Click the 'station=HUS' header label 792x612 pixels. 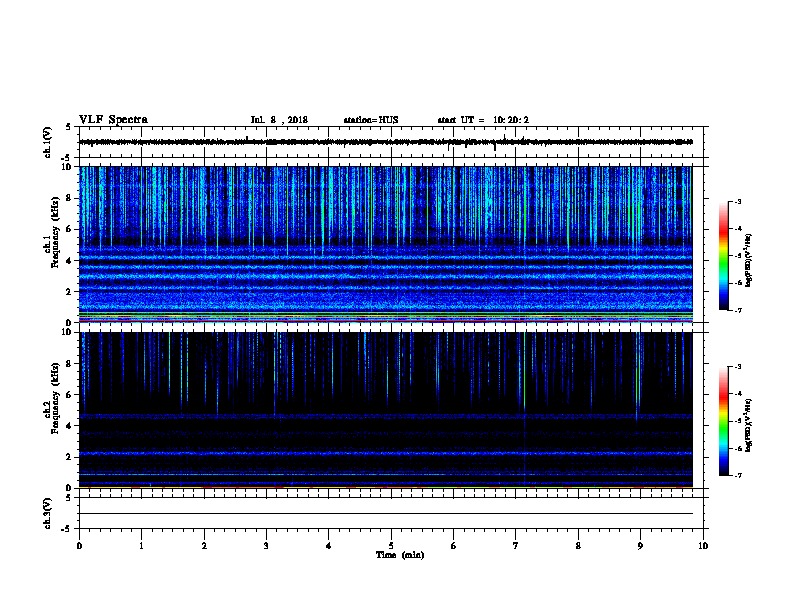371,120
